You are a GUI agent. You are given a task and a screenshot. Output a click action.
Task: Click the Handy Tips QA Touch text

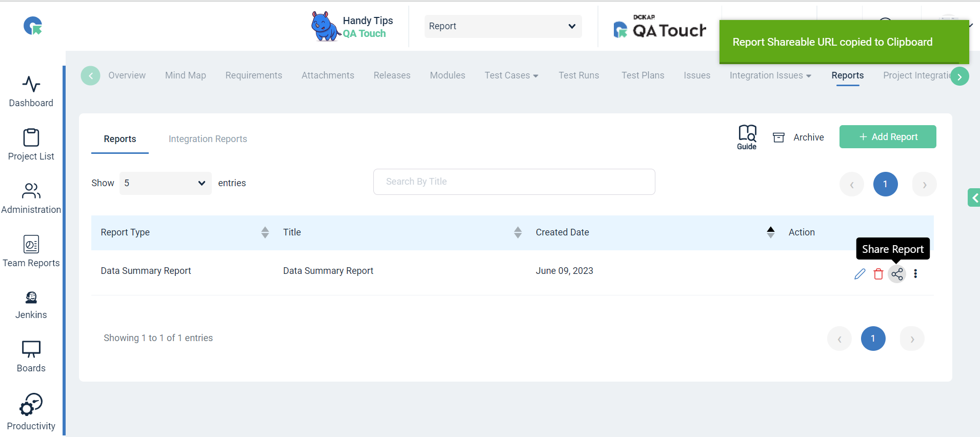[368, 27]
